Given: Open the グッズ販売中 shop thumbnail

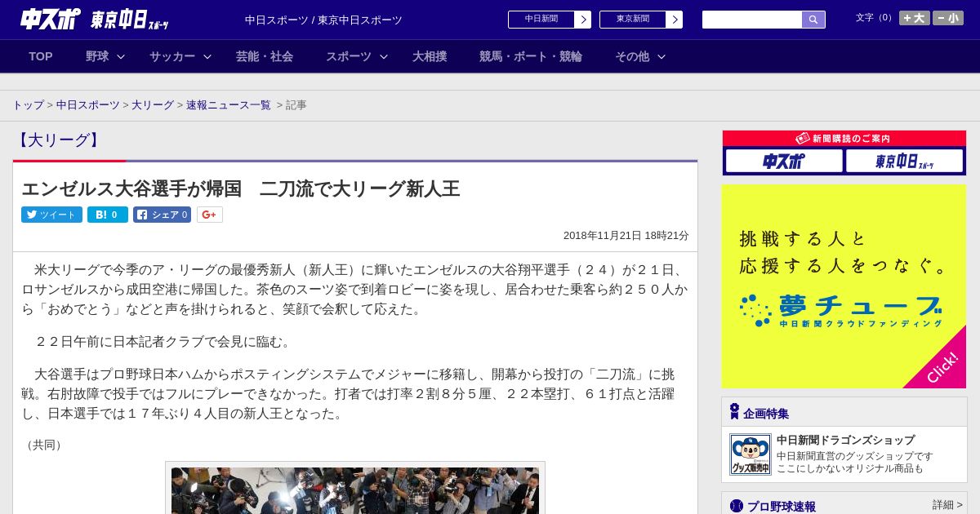Looking at the screenshot, I should tap(751, 454).
